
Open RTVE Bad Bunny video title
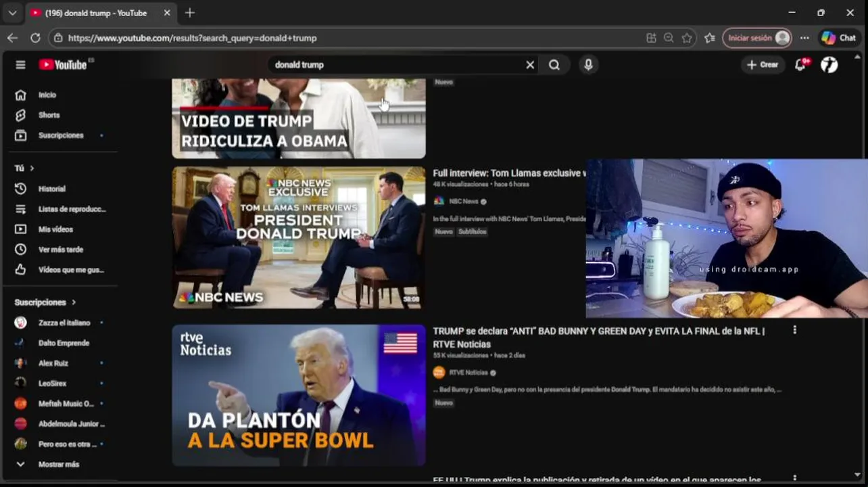[599, 338]
